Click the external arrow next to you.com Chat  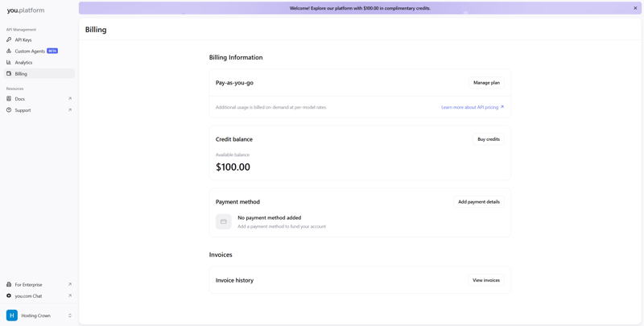tap(70, 295)
